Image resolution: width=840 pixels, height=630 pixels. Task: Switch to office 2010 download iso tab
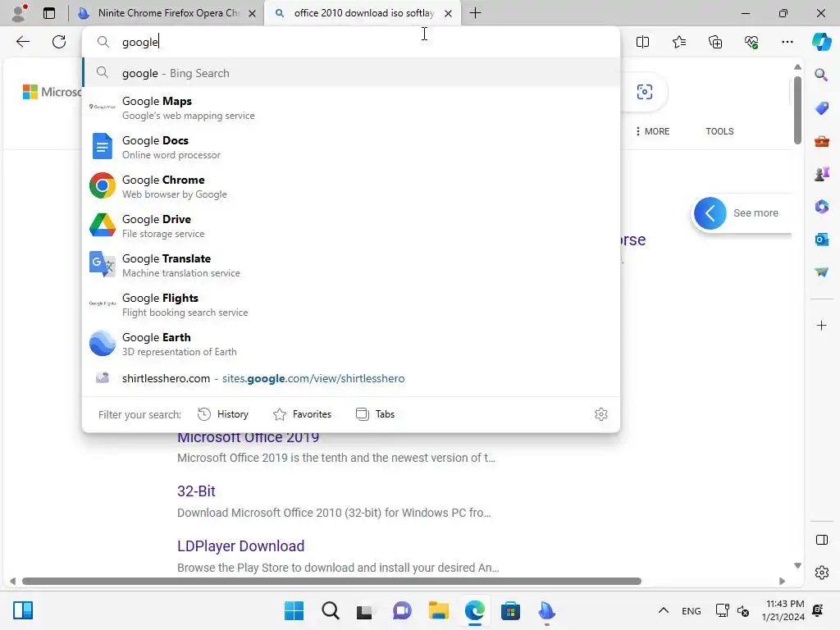coord(363,13)
